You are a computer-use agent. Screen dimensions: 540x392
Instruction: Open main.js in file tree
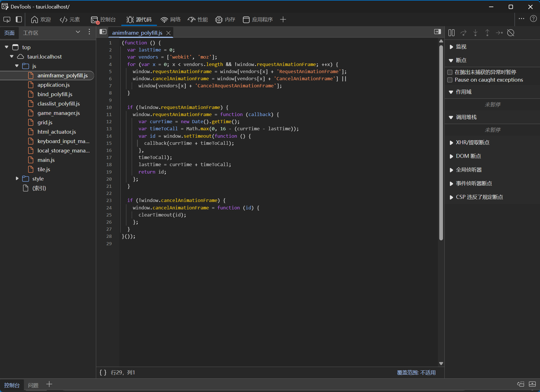[x=46, y=160]
